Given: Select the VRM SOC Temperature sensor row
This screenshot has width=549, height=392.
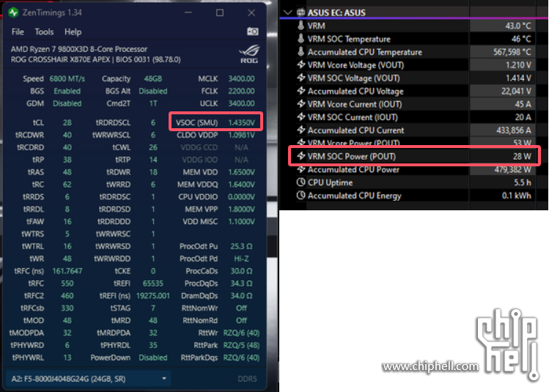Looking at the screenshot, I should point(414,39).
